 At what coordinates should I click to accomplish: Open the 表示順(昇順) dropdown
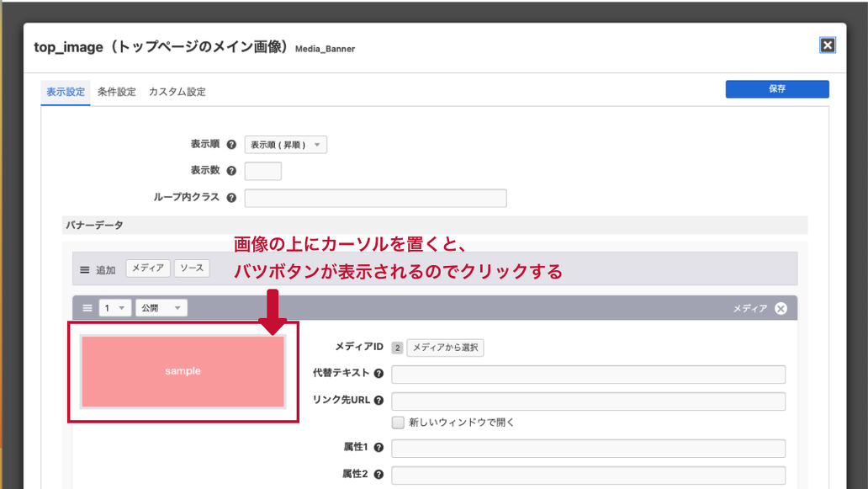(x=285, y=145)
